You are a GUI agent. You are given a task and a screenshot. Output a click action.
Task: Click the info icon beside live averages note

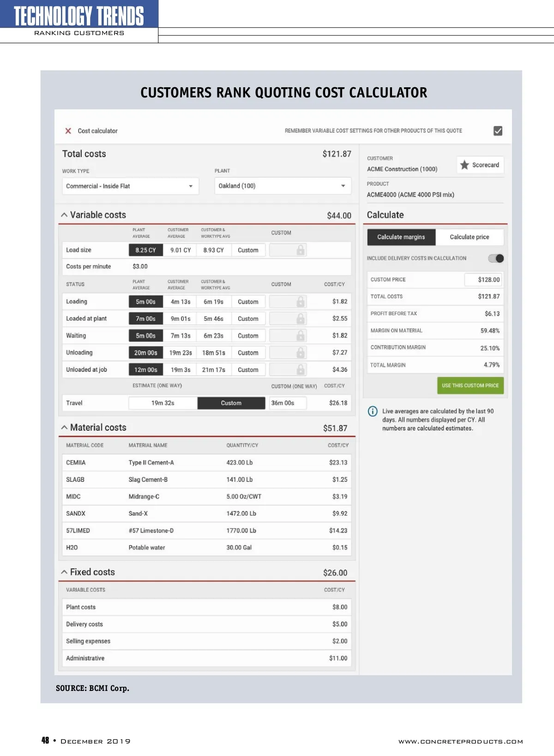[373, 412]
